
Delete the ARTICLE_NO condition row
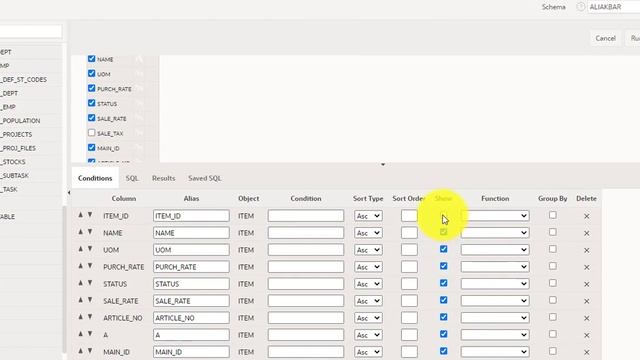click(587, 318)
